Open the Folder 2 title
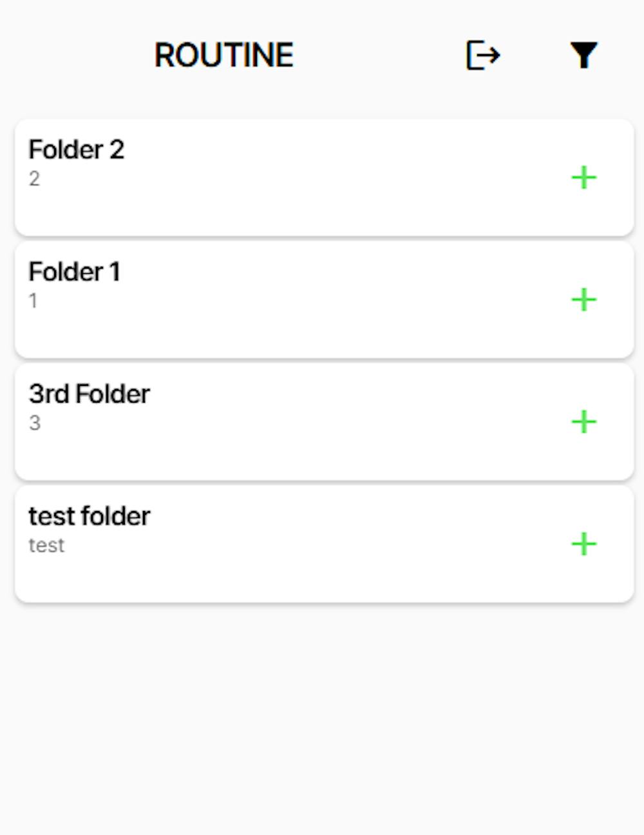The image size is (644, 835). pyautogui.click(x=77, y=149)
